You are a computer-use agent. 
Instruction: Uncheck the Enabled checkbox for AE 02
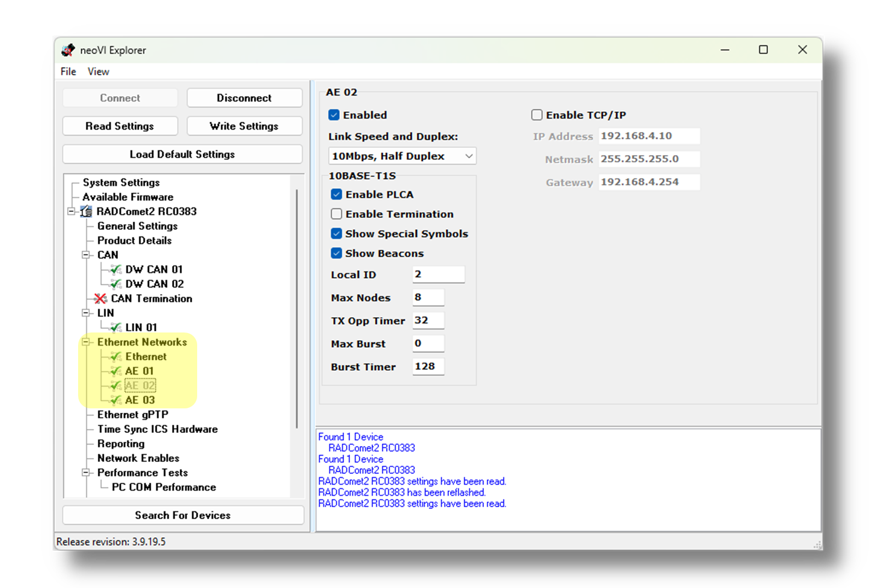(x=334, y=115)
